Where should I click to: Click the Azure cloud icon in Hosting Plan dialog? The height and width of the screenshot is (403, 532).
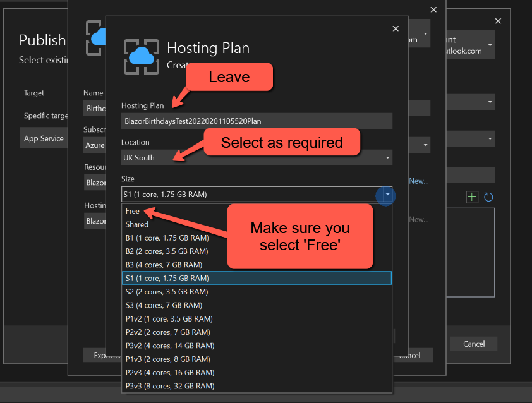[x=142, y=57]
